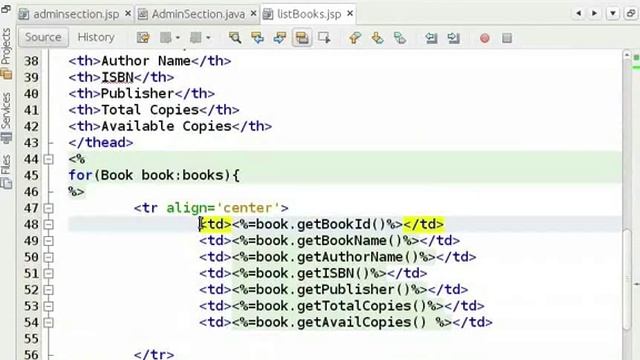Open the Services side panel

pos(6,110)
